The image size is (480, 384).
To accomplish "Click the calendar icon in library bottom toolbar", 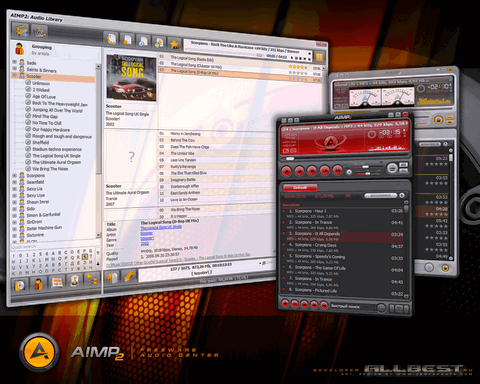I will pos(57,283).
